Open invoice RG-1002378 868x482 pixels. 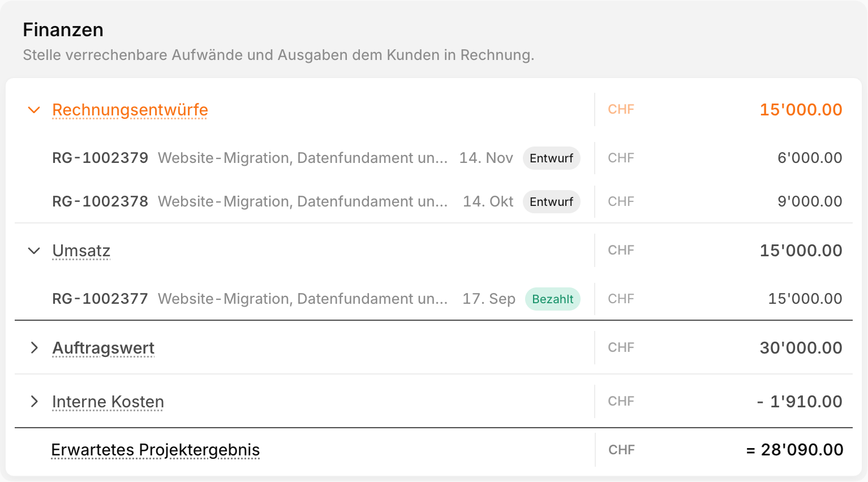coord(100,201)
